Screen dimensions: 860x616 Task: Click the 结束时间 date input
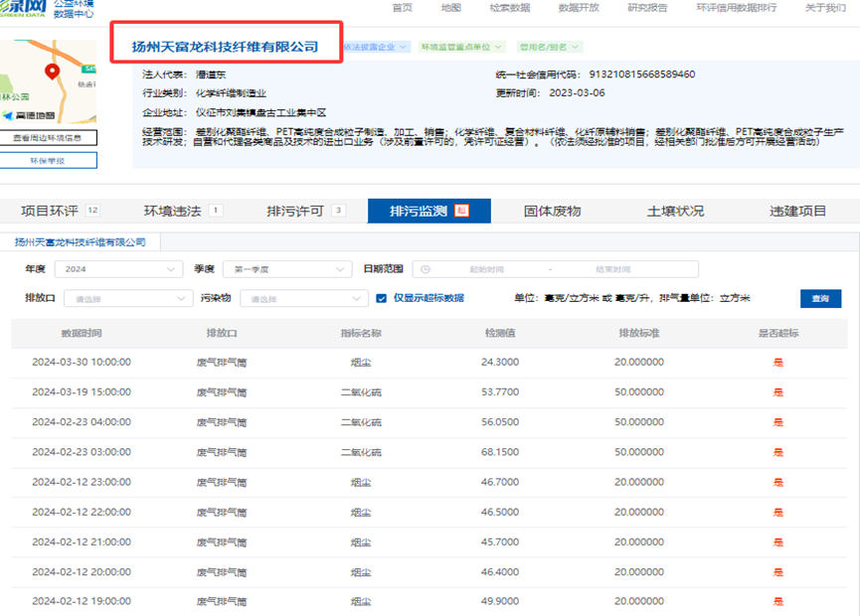[x=613, y=269]
